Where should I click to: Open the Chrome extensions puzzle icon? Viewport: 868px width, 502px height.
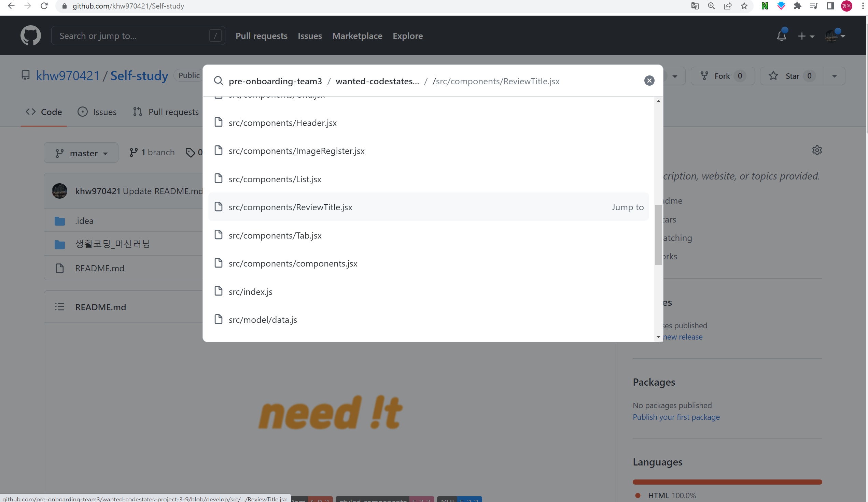coord(797,6)
